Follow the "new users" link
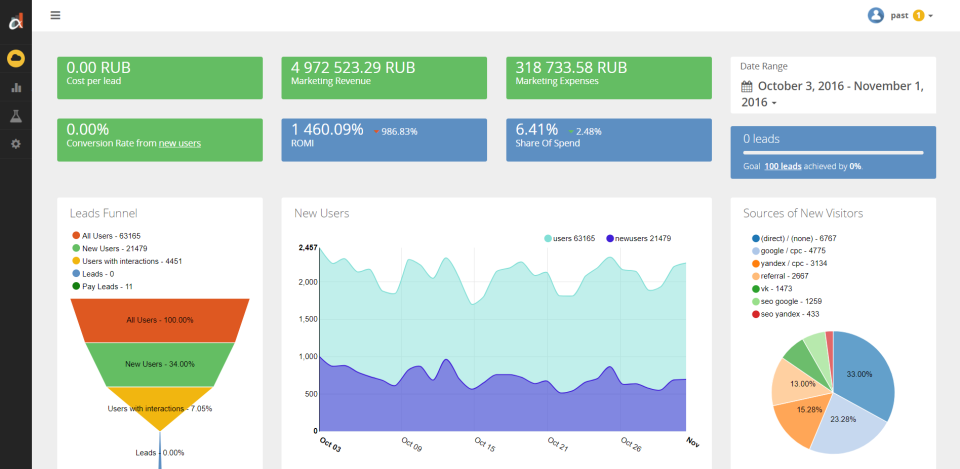 [x=180, y=143]
